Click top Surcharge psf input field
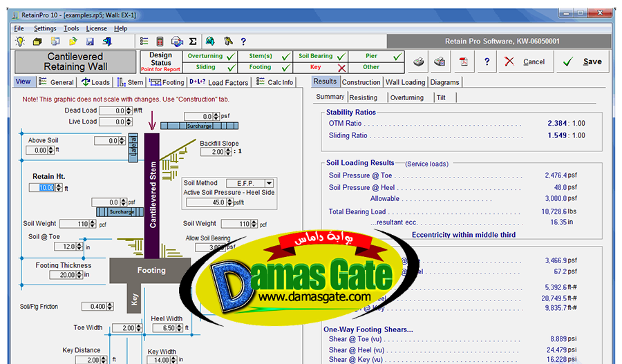The width and height of the screenshot is (622, 364). (199, 117)
